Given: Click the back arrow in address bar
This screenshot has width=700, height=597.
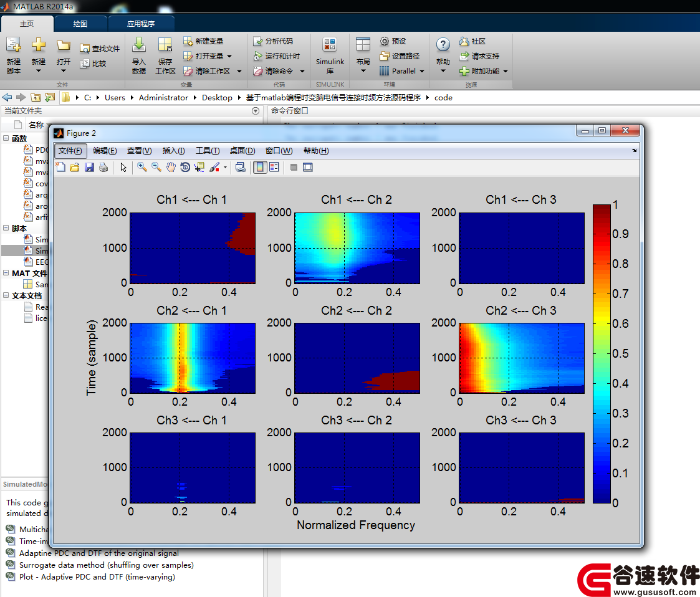Looking at the screenshot, I should (x=7, y=97).
